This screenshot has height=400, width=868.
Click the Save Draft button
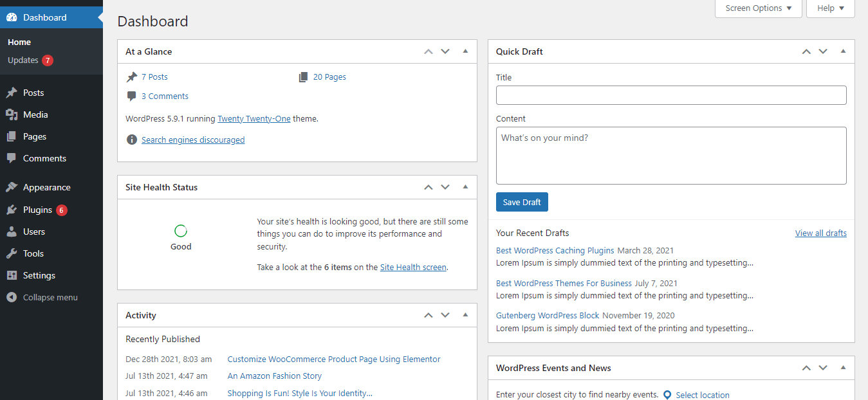pos(522,202)
